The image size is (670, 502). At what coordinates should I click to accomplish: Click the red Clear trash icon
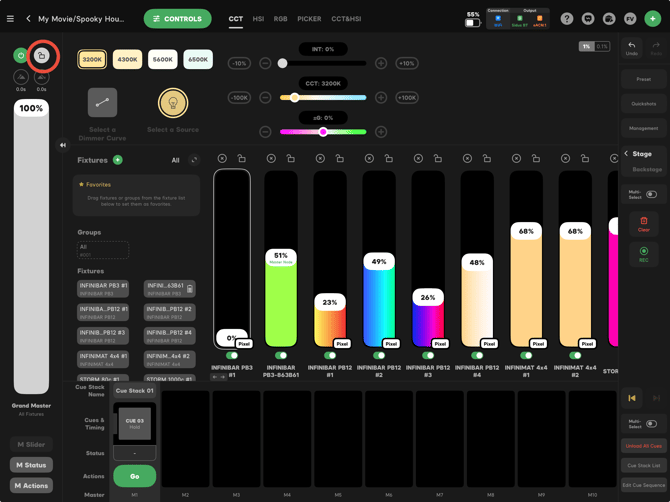coord(644,221)
